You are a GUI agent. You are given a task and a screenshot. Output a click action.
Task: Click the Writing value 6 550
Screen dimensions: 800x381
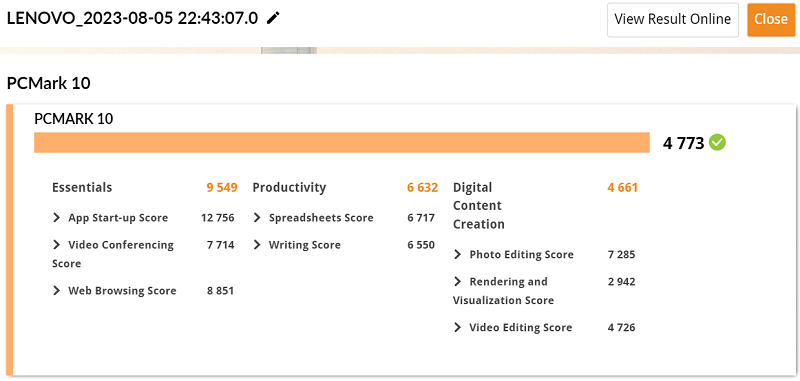tap(421, 245)
